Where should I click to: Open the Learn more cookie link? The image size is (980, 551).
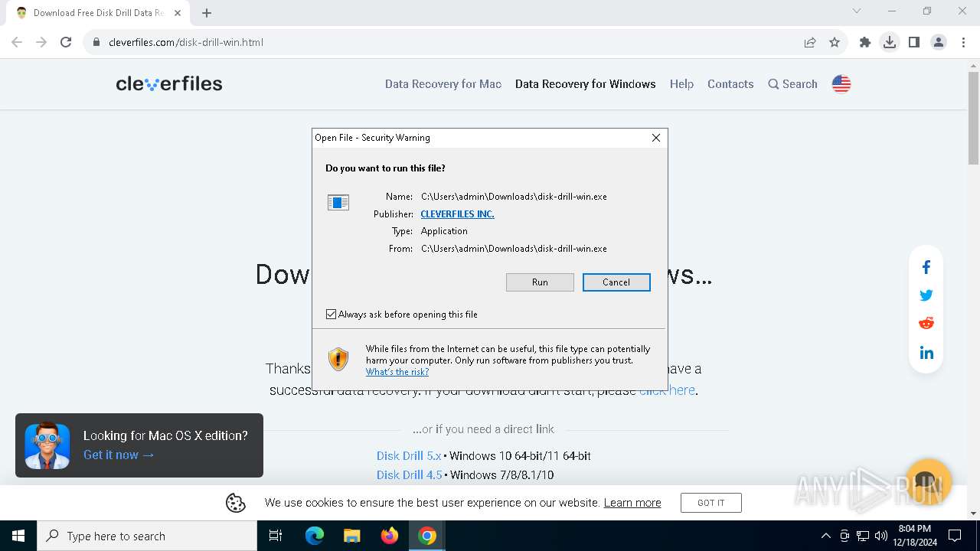click(632, 503)
